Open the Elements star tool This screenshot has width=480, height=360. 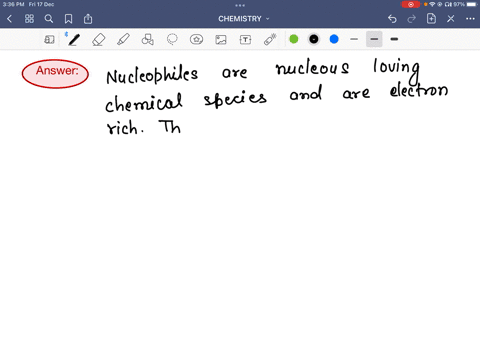tap(196, 40)
